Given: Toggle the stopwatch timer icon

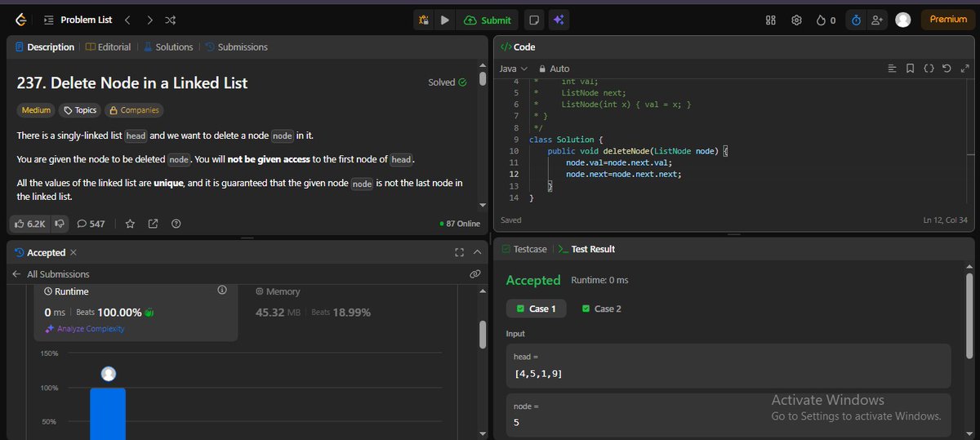Looking at the screenshot, I should click(856, 20).
